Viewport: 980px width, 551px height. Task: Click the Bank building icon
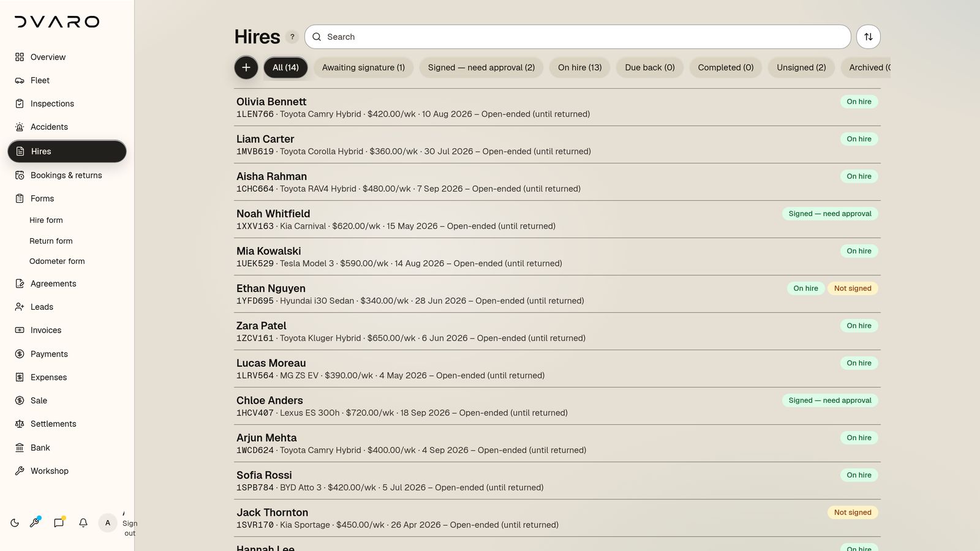20,448
